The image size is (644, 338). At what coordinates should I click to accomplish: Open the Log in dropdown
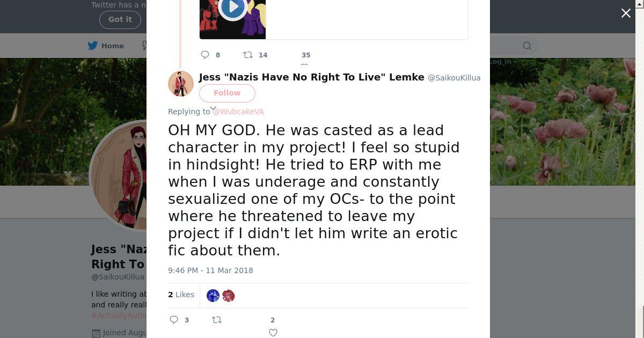501,62
